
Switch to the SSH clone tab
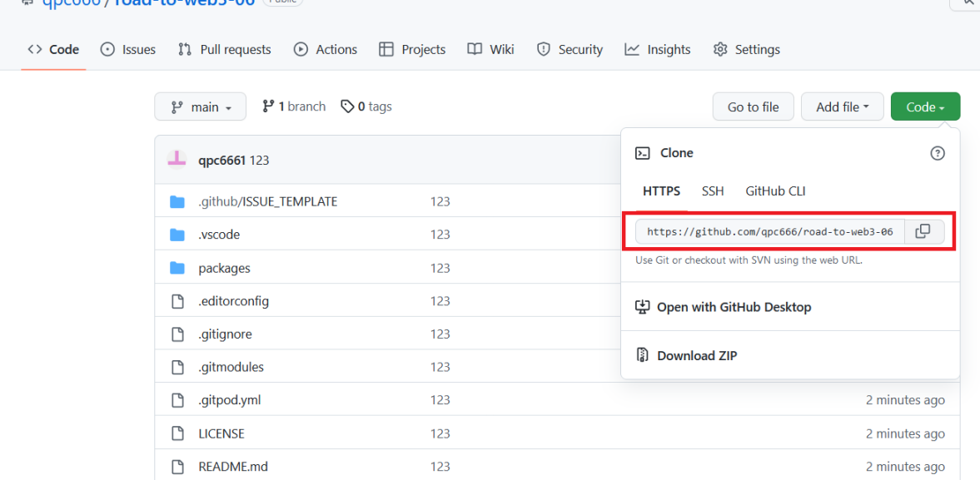coord(713,191)
